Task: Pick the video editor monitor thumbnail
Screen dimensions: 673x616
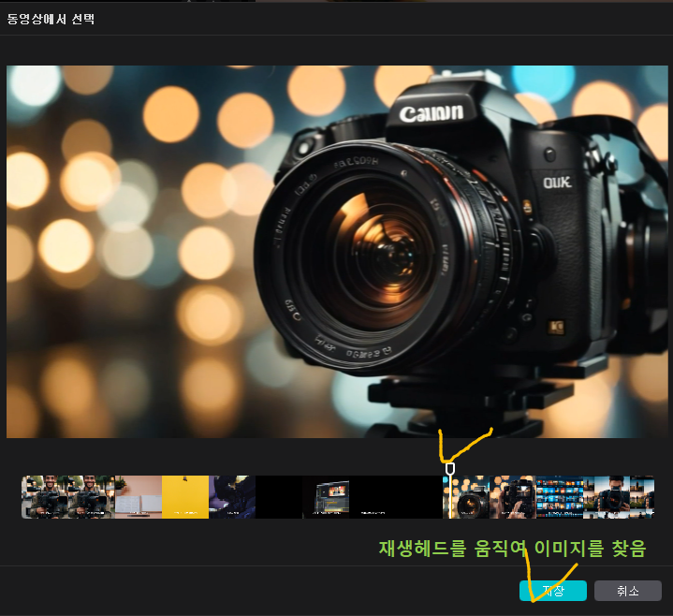Action: 326,497
